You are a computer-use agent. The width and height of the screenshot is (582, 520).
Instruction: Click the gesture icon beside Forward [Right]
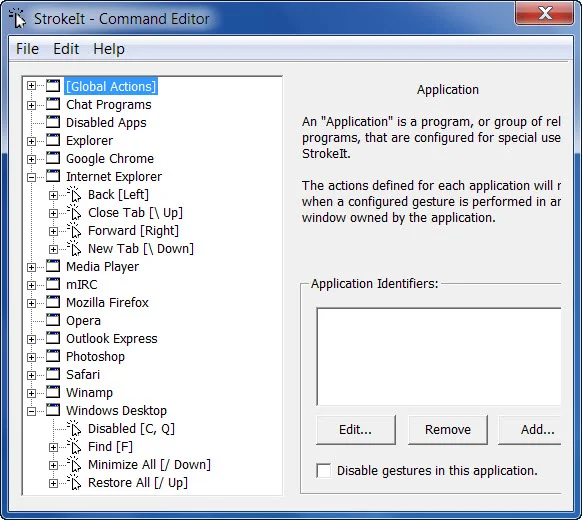[74, 230]
